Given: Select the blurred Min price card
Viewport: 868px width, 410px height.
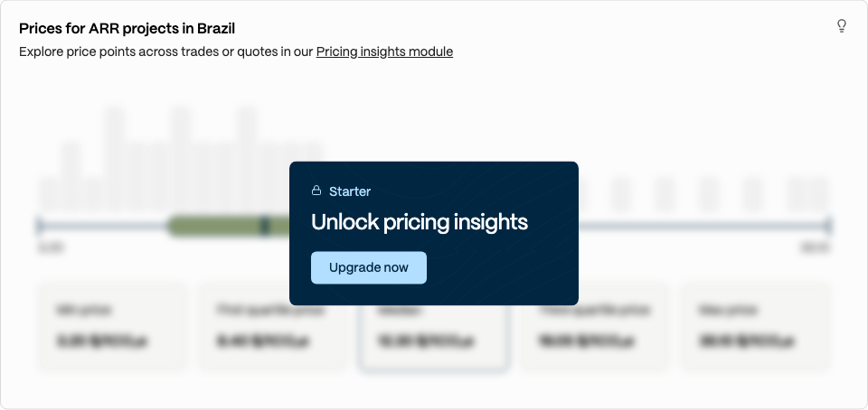Looking at the screenshot, I should pyautogui.click(x=113, y=327).
